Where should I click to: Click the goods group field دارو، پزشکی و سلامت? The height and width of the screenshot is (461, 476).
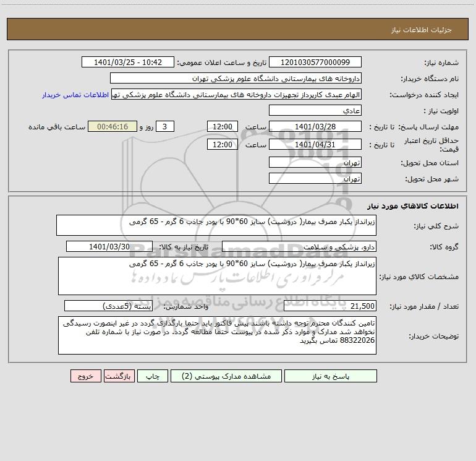(x=299, y=246)
